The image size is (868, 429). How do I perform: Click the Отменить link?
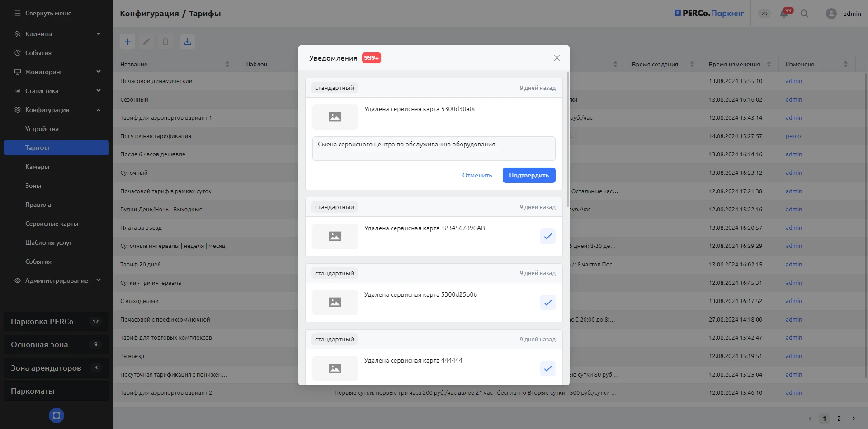pyautogui.click(x=477, y=175)
